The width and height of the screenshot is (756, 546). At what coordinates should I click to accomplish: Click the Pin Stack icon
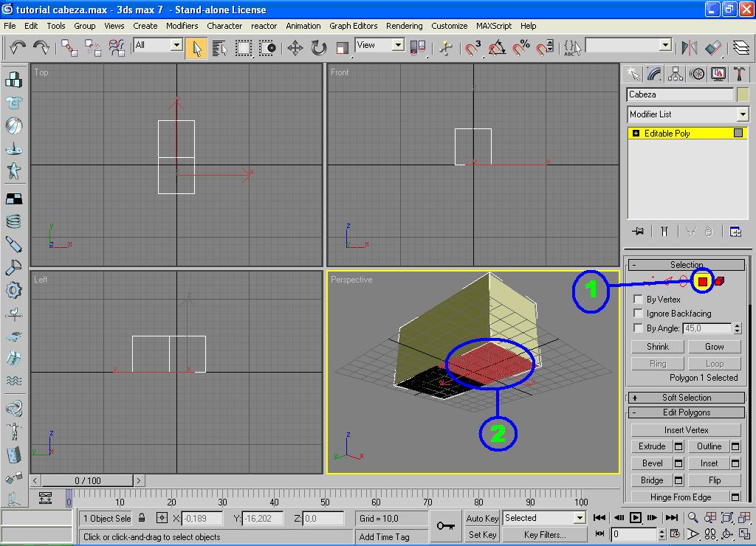tap(638, 232)
